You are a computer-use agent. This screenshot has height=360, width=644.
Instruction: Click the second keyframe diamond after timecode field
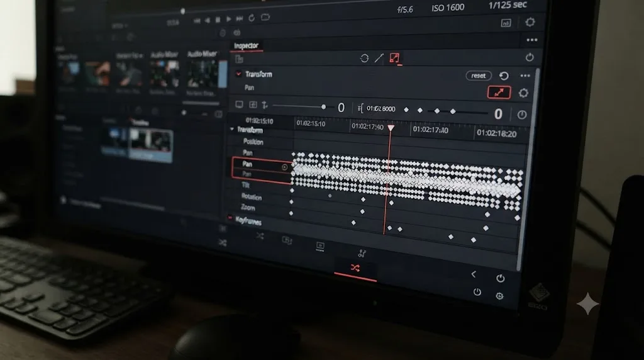(419, 110)
